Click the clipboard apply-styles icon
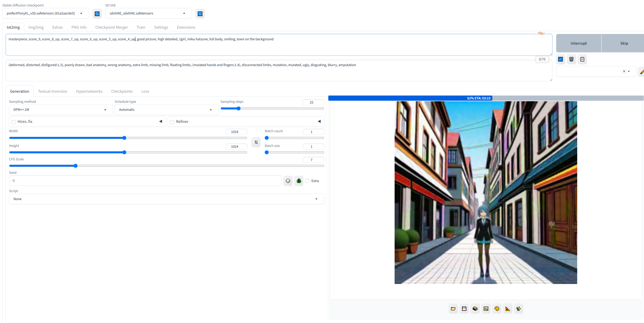Image resolution: width=644 pixels, height=323 pixels. [x=582, y=59]
